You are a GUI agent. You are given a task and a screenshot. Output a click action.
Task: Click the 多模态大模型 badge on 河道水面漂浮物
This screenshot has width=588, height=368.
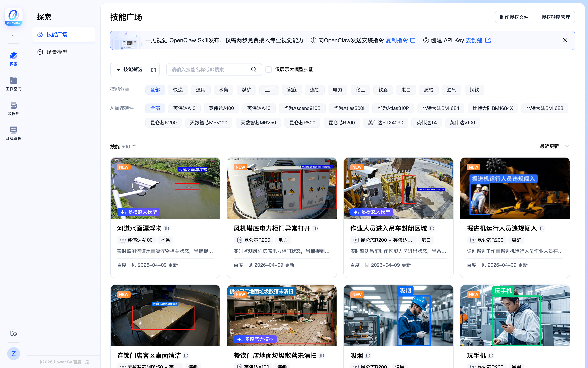point(139,212)
